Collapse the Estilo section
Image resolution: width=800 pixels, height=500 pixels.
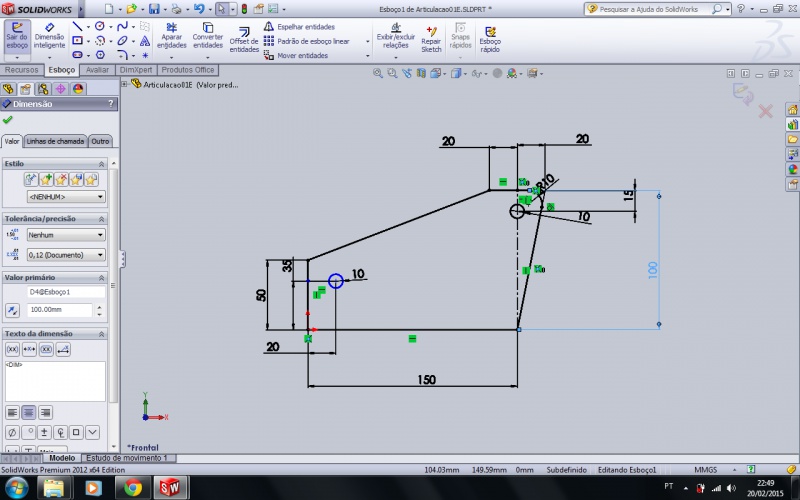click(x=101, y=164)
